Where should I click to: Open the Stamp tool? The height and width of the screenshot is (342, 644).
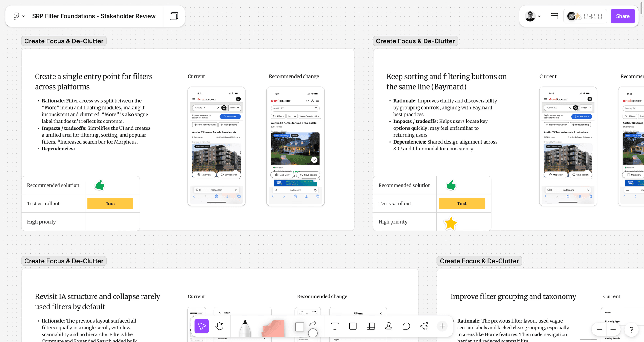[x=389, y=326]
